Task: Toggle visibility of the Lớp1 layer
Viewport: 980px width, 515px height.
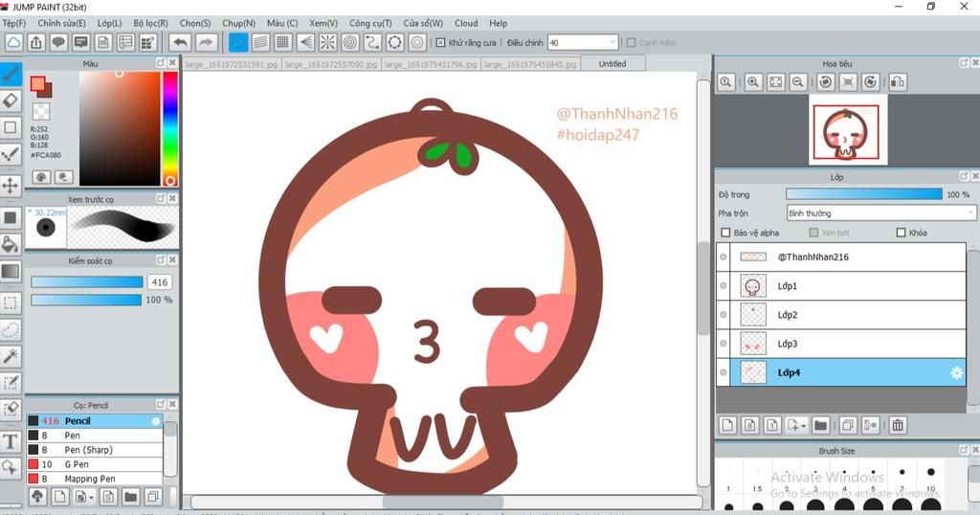Action: pyautogui.click(x=724, y=285)
